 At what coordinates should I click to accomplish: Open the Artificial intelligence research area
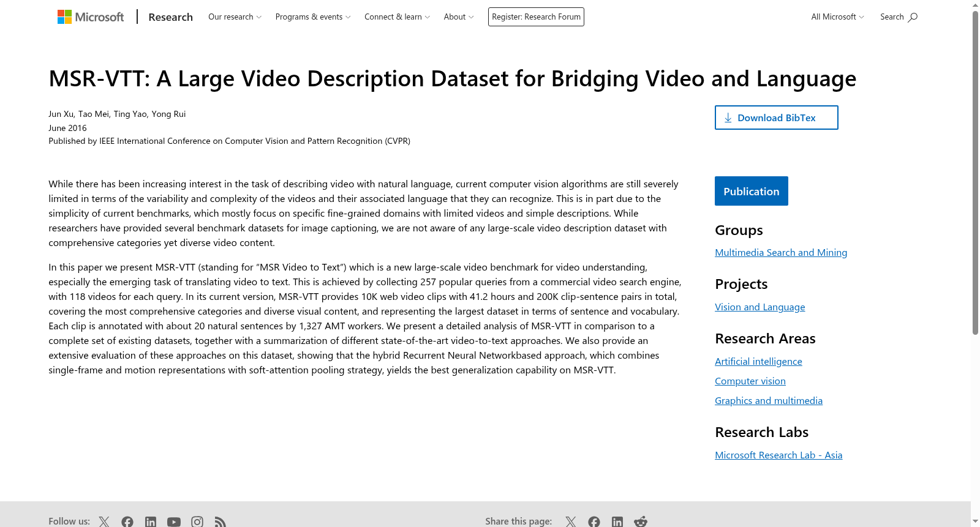coord(758,361)
